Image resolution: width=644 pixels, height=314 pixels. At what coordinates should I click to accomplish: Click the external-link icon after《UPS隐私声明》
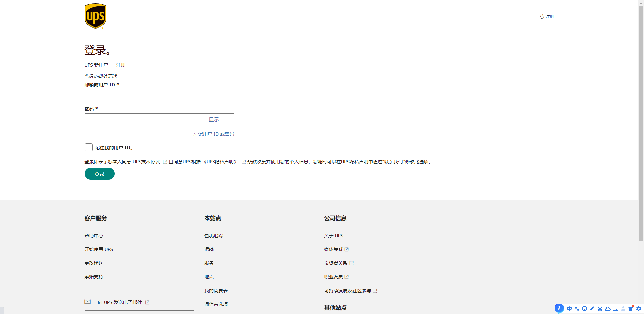tap(244, 162)
